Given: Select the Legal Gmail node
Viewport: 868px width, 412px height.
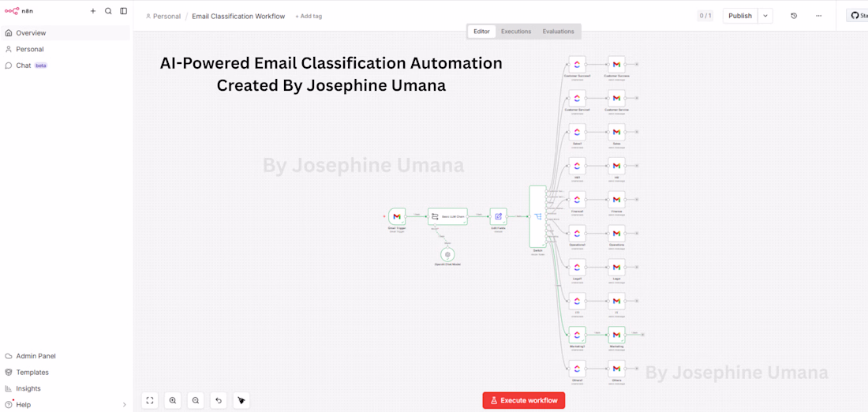Looking at the screenshot, I should pyautogui.click(x=617, y=267).
